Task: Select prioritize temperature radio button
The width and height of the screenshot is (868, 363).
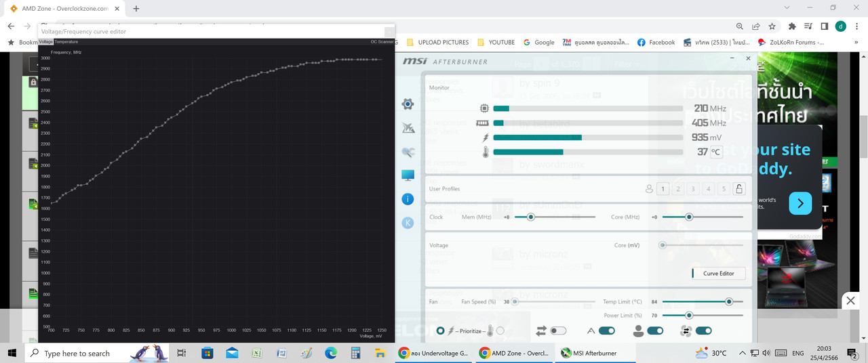Action: [500, 330]
